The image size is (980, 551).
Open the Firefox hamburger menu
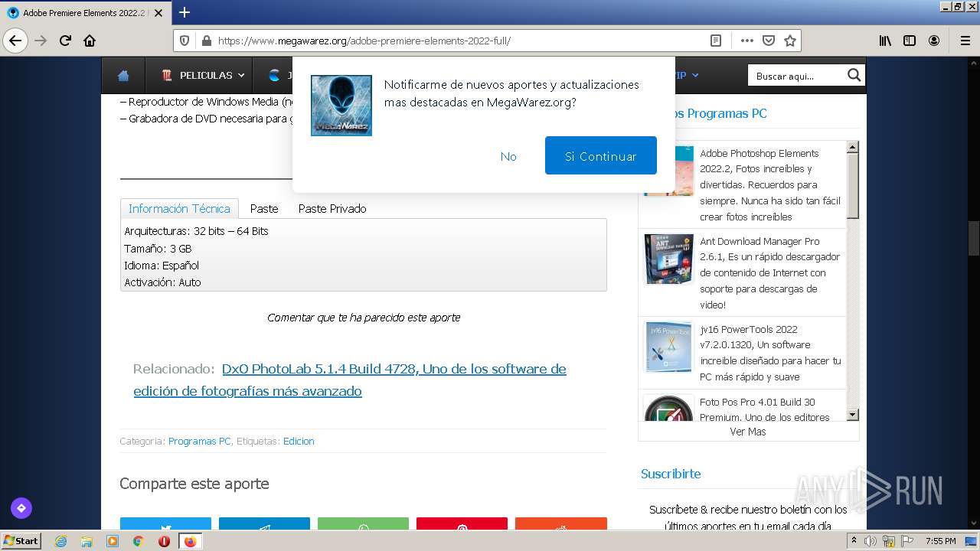(965, 41)
